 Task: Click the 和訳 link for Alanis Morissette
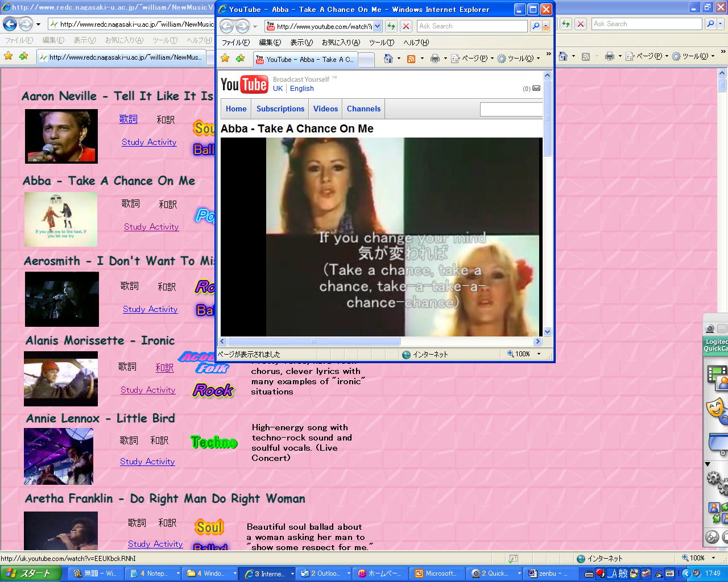(x=164, y=368)
